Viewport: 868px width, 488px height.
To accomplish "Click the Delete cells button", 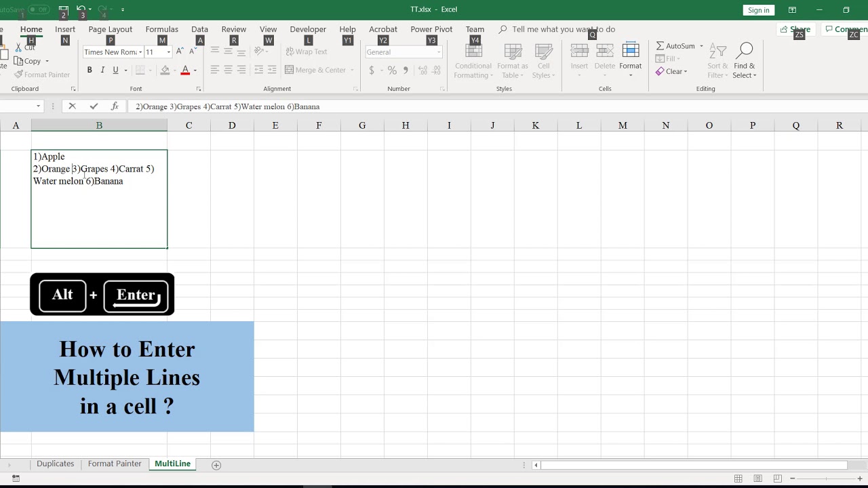I will (604, 61).
